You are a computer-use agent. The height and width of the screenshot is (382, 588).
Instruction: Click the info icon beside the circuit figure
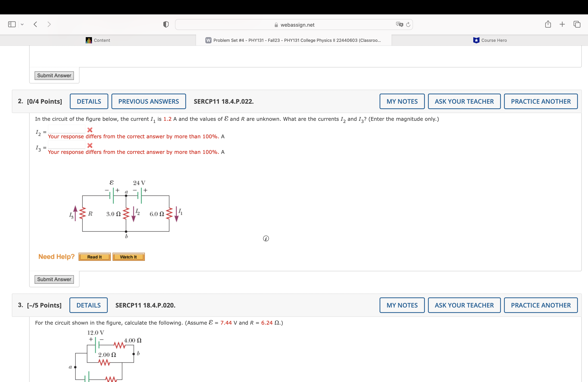coord(266,238)
